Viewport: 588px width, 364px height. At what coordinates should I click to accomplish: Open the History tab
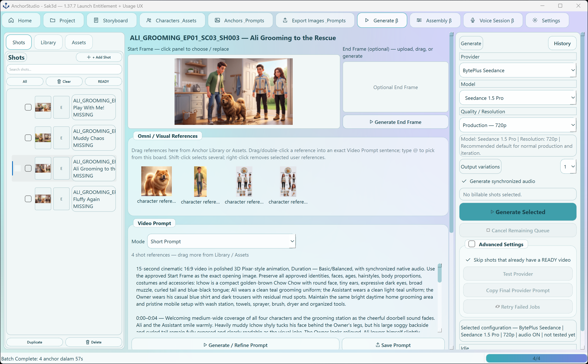point(562,44)
